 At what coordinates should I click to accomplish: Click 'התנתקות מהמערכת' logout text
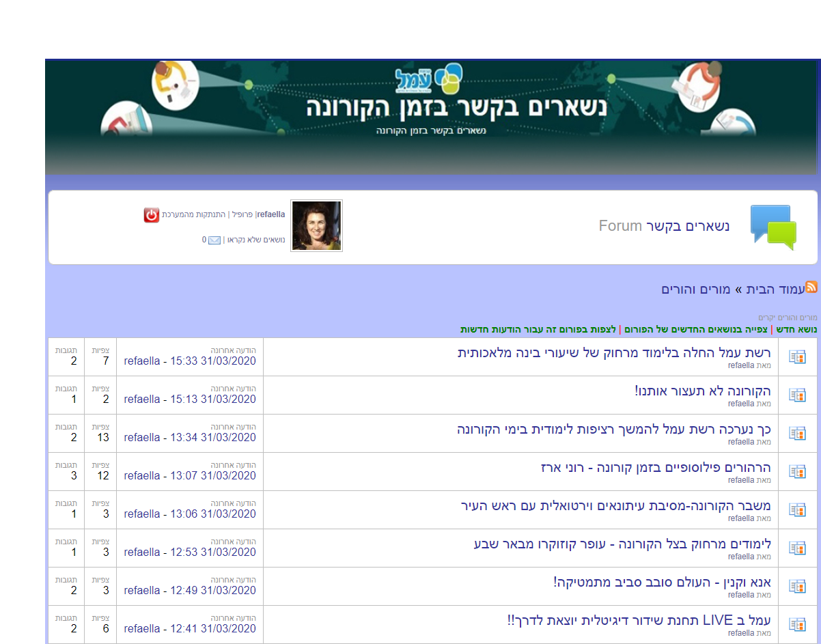(193, 214)
